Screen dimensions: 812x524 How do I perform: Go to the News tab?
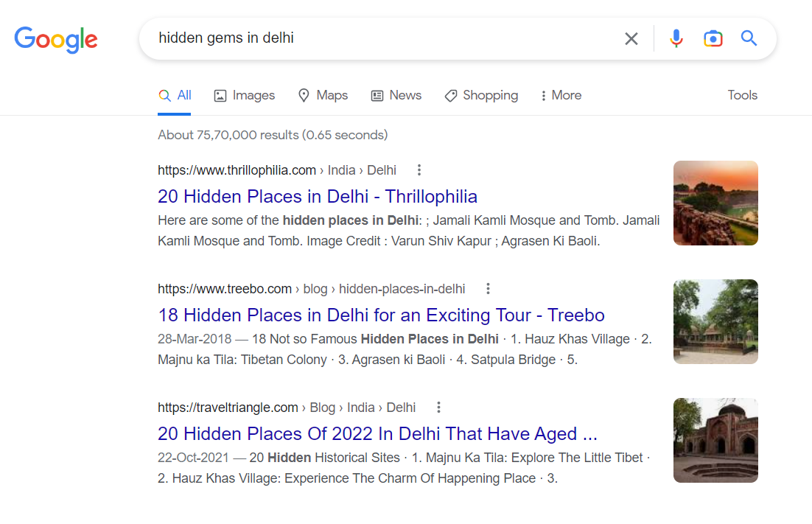click(396, 95)
